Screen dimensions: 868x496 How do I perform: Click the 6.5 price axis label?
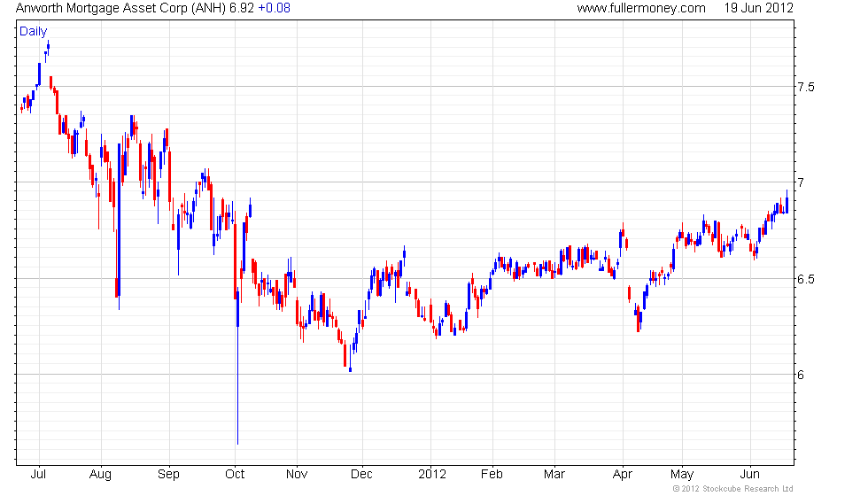coord(805,279)
